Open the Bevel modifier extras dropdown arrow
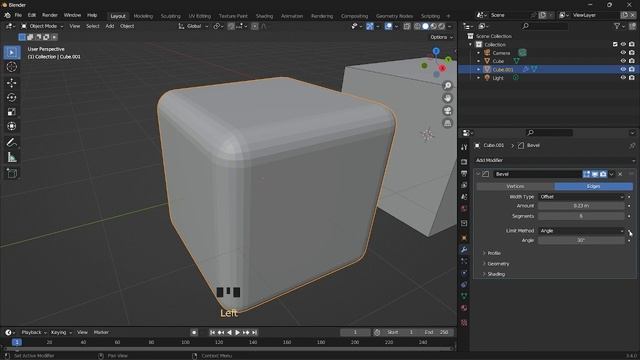 pos(611,174)
